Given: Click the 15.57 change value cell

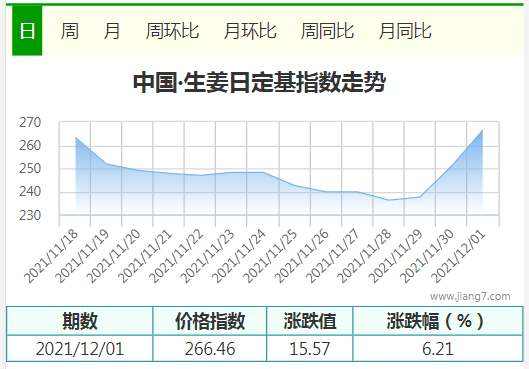Looking at the screenshot, I should [310, 348].
